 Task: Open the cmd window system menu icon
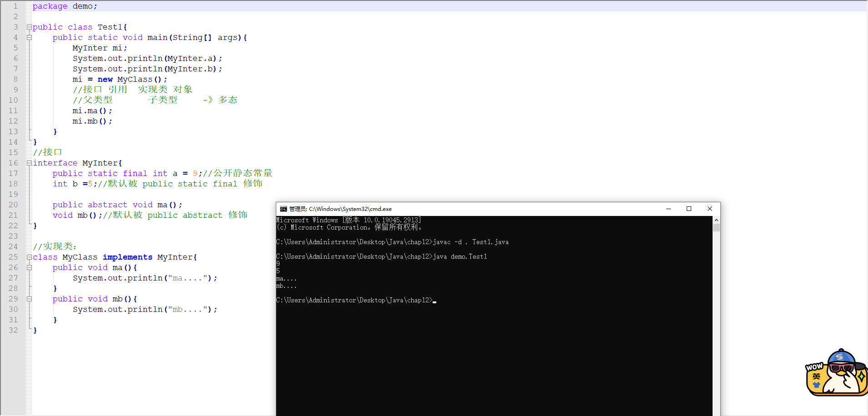[x=284, y=209]
